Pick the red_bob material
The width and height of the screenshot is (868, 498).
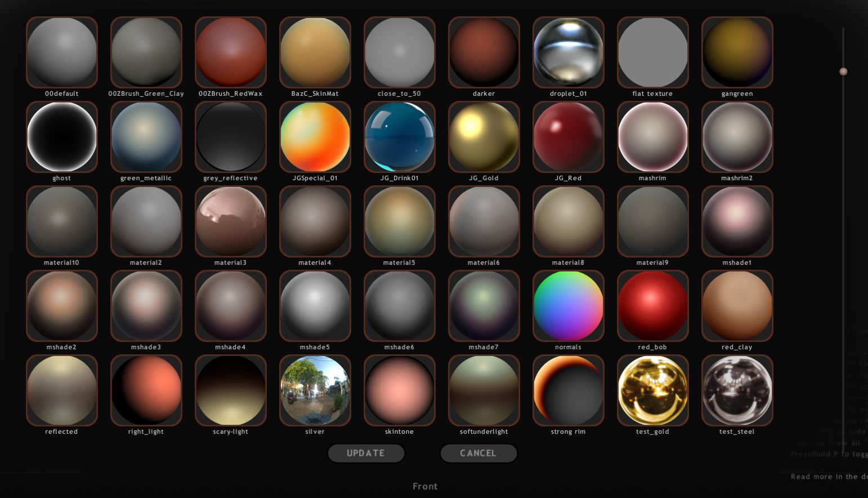point(653,306)
